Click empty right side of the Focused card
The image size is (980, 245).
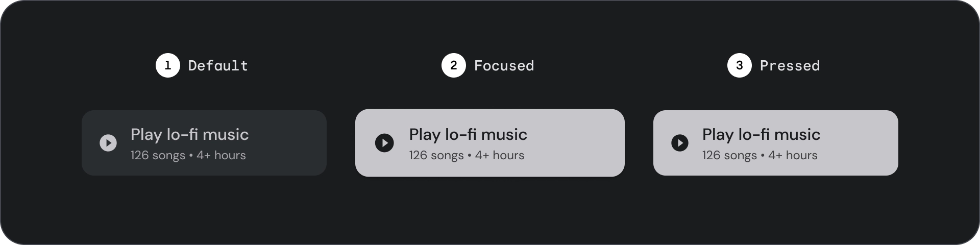[582, 143]
